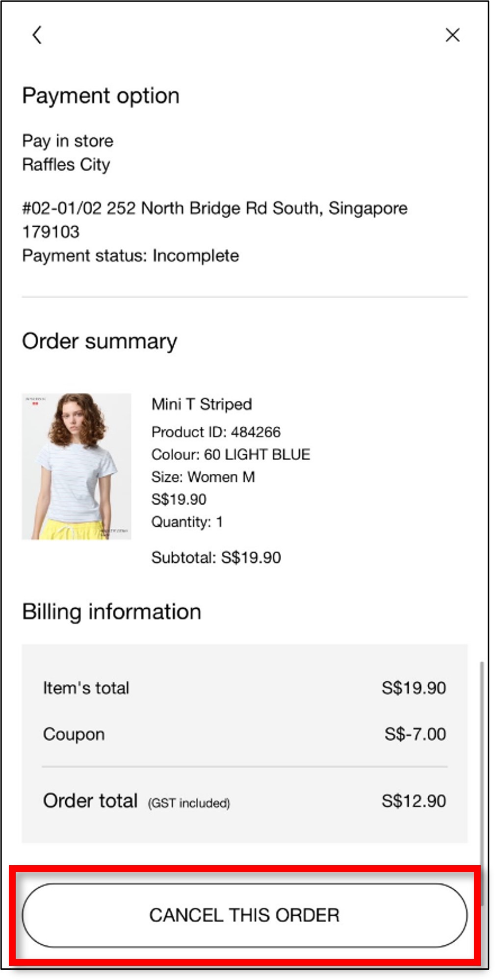Click the GST included note

[x=189, y=803]
